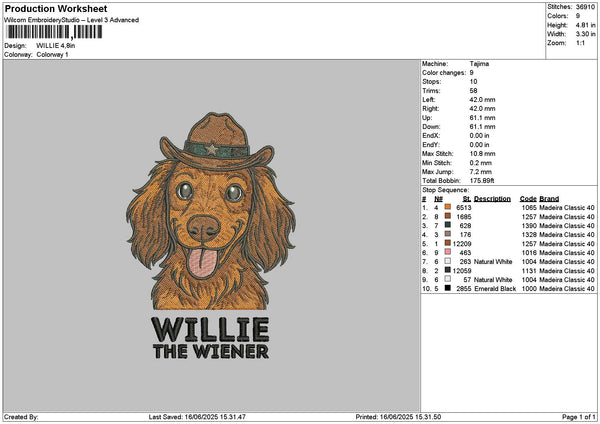Select the Emerald Black color swatch
Screen dimensions: 600x424
pos(447,288)
